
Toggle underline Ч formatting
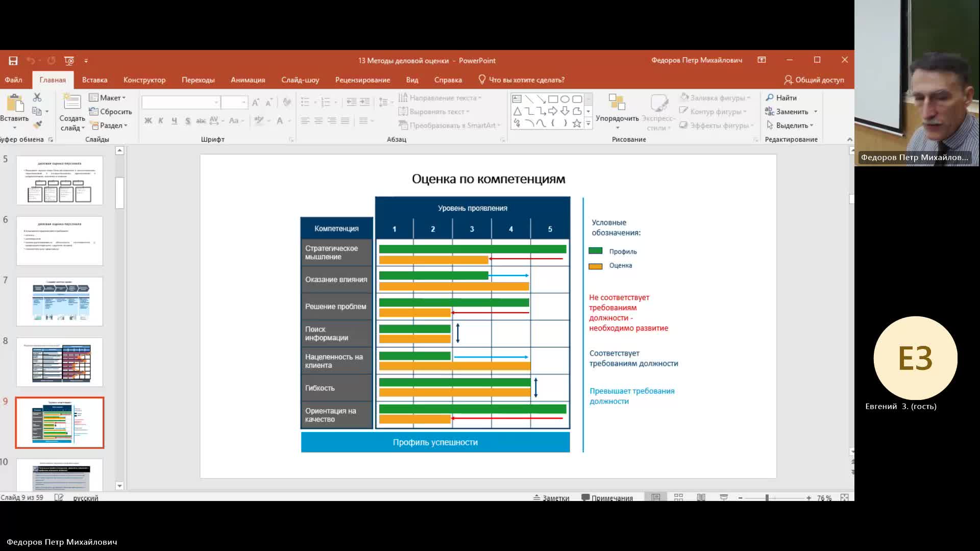tap(174, 121)
